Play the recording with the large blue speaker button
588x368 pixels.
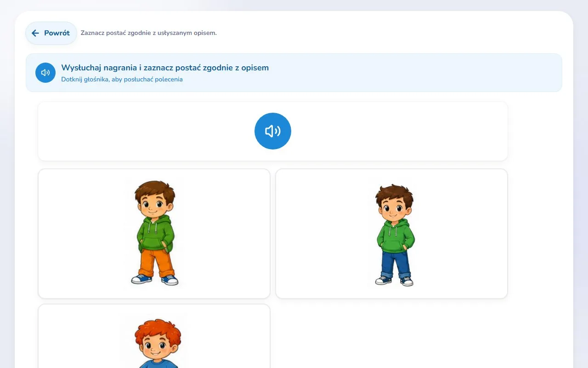tap(273, 131)
